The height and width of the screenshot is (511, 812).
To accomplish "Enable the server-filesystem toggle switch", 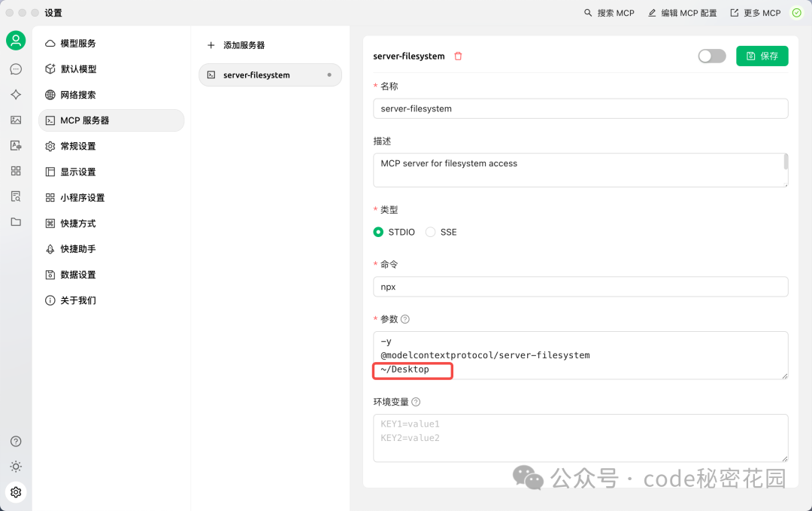I will point(711,56).
